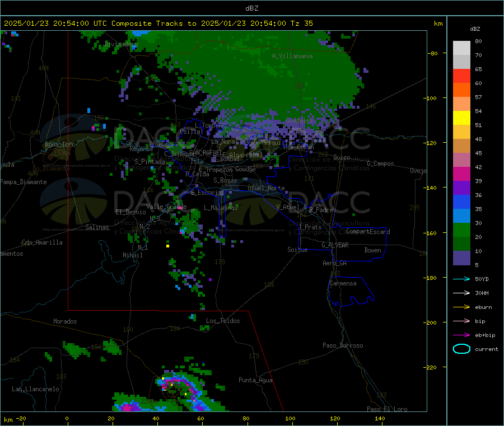Click the 'CompantEscard' map label
The image size is (504, 426).
[x=368, y=232]
